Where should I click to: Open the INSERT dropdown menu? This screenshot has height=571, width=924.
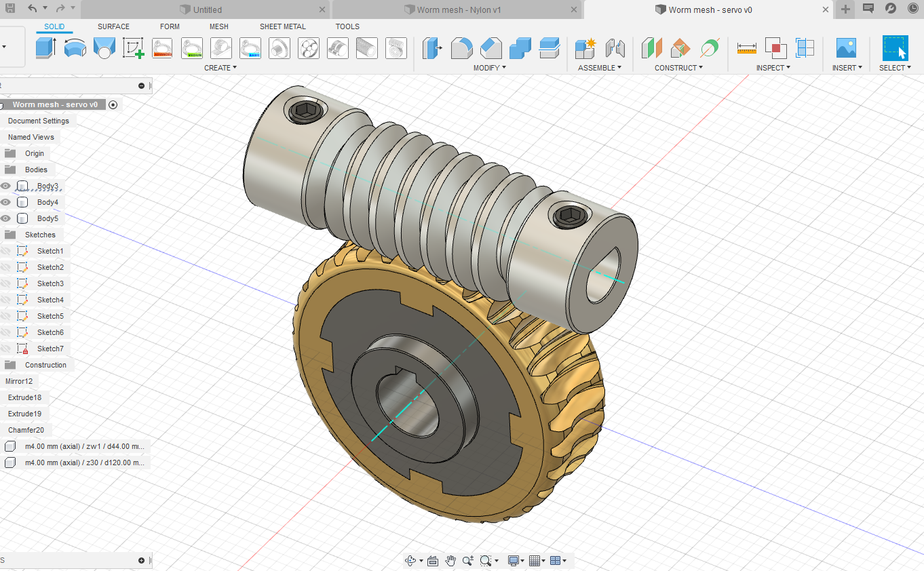coord(847,68)
